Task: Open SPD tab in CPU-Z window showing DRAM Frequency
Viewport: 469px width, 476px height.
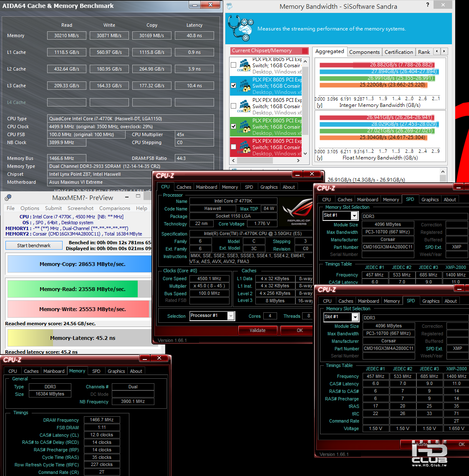Action: tap(96, 371)
